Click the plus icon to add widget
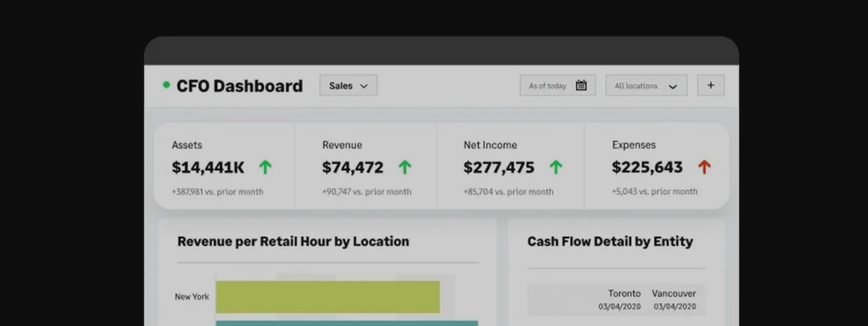The width and height of the screenshot is (868, 326). coord(710,85)
